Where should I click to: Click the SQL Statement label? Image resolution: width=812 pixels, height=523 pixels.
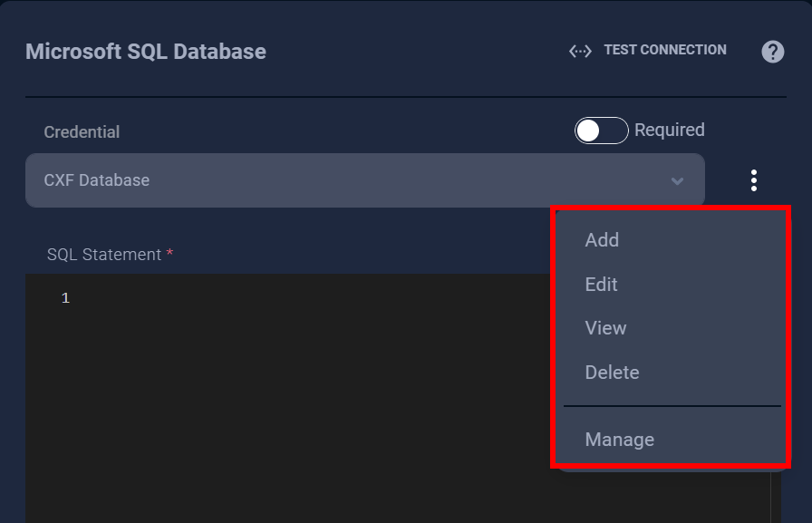click(x=103, y=255)
